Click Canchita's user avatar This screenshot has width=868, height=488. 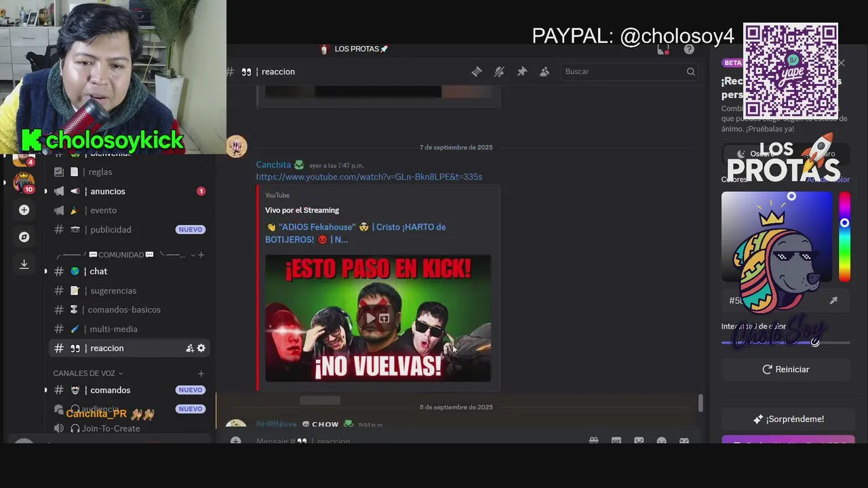pos(237,146)
